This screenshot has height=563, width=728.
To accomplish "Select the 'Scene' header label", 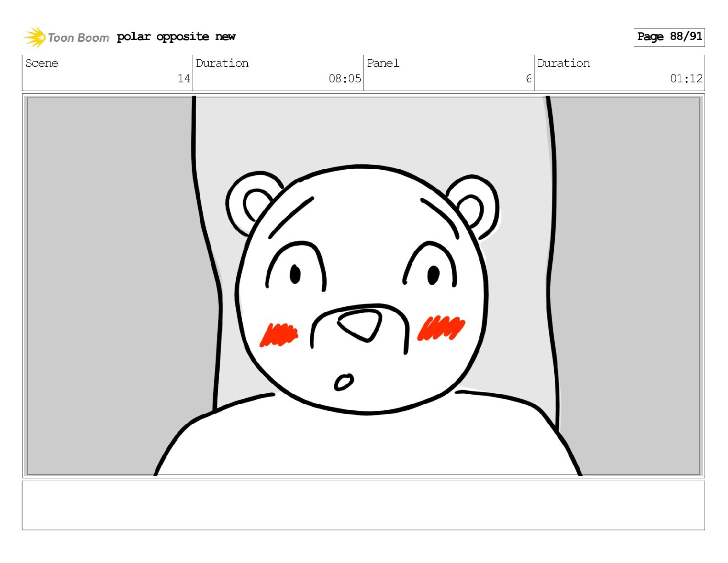I will tap(42, 63).
